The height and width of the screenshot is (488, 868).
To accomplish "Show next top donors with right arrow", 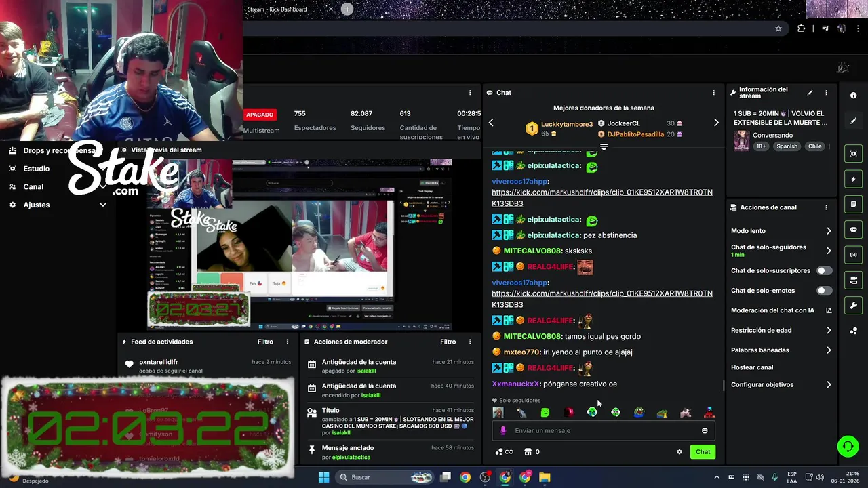I will (x=716, y=123).
